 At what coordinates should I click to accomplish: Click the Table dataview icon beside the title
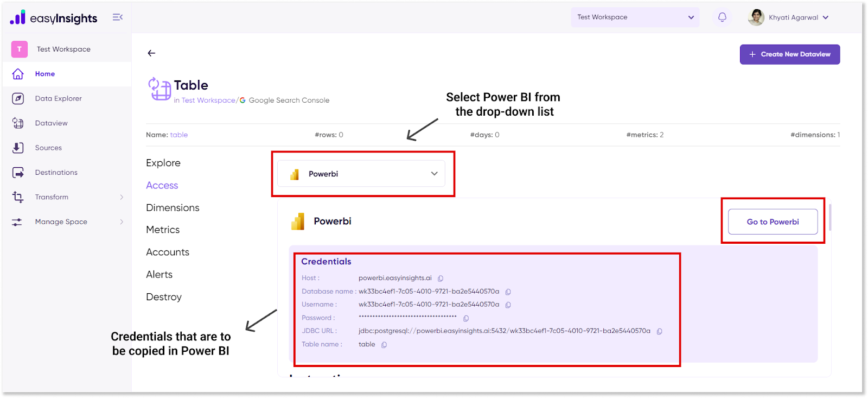tap(159, 89)
